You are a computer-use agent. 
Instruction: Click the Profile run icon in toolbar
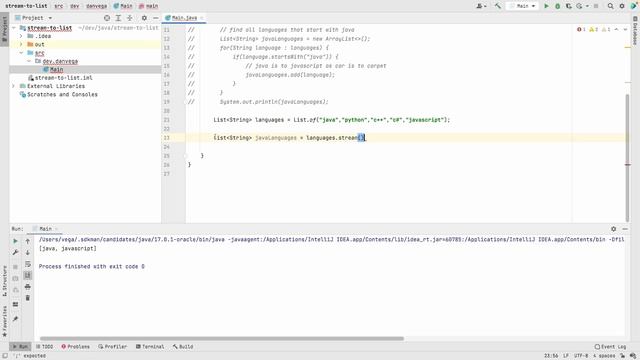579,6
